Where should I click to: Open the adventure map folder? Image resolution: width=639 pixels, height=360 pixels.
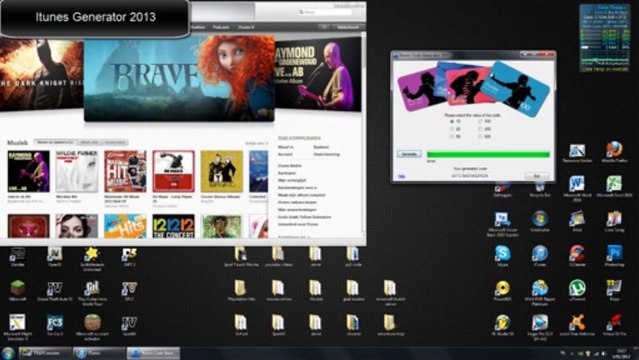coord(390,325)
